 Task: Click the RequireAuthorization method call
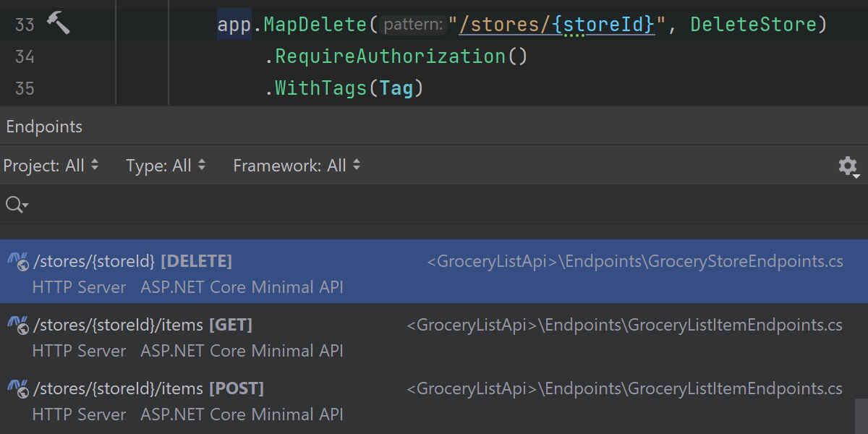tap(391, 56)
